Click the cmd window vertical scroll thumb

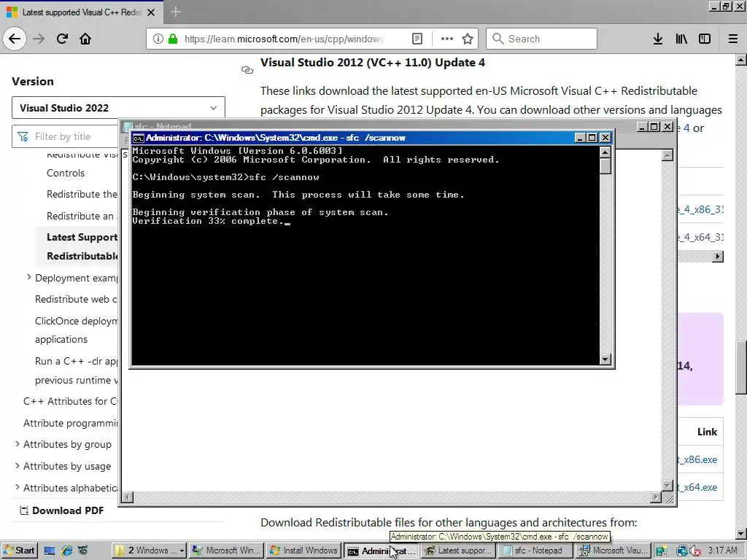click(605, 166)
